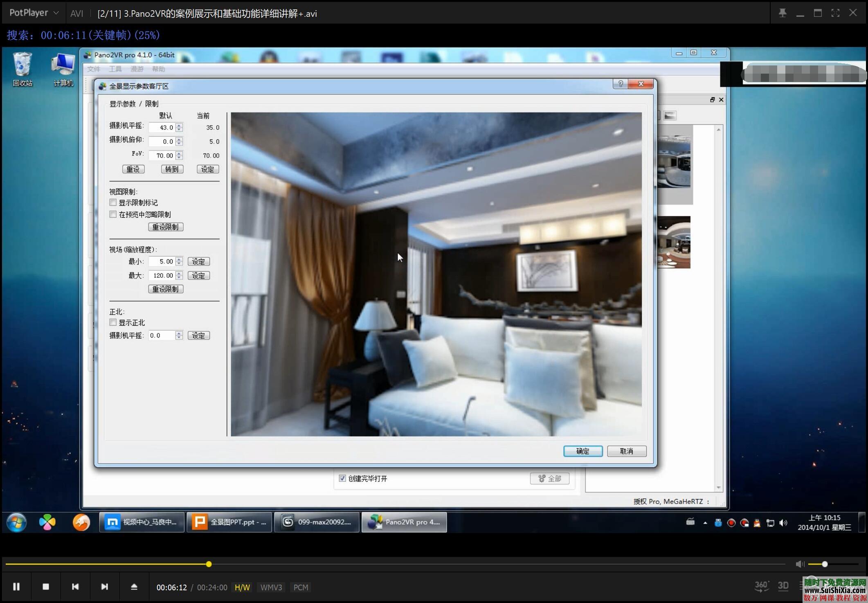Open the PotPlayer dropdown menu next to logo

(x=56, y=12)
